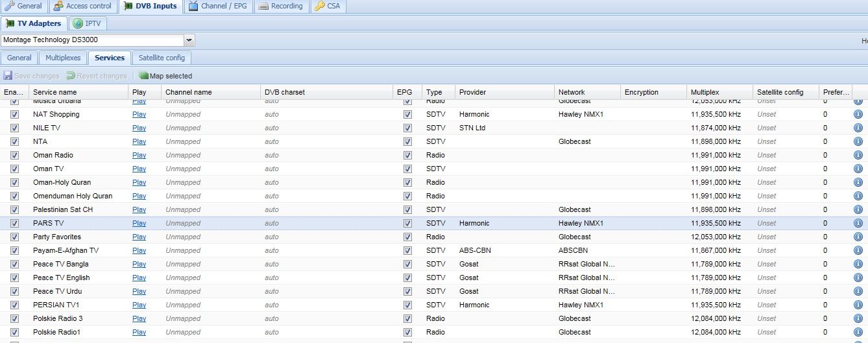Open info icon for NILE TV row
Image resolution: width=868 pixels, height=343 pixels.
coord(858,128)
